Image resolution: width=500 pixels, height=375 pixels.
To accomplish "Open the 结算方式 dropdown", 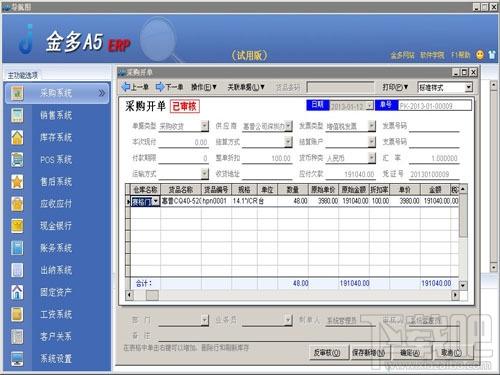I will pyautogui.click(x=288, y=142).
